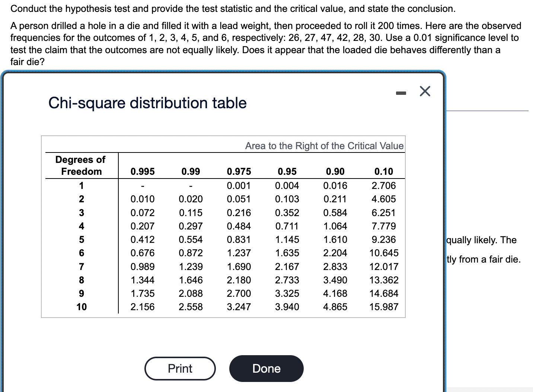This screenshot has height=392, width=533.
Task: Minimize the chi-square table dialog
Action: point(400,94)
